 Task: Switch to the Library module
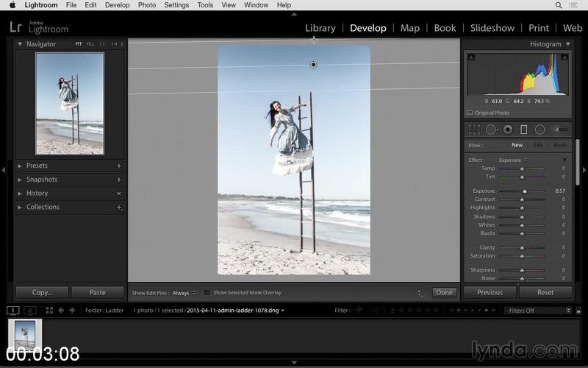320,28
